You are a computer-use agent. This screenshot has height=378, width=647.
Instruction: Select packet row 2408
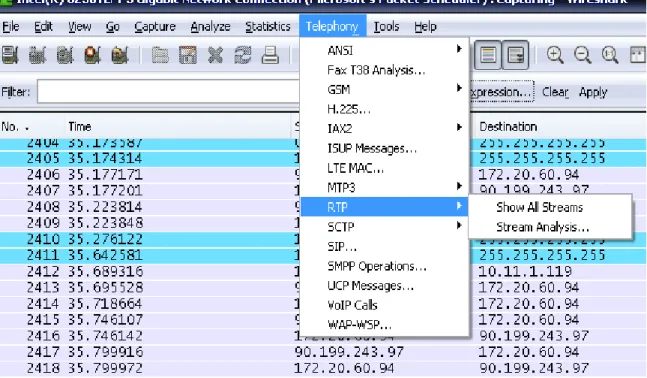(324, 207)
